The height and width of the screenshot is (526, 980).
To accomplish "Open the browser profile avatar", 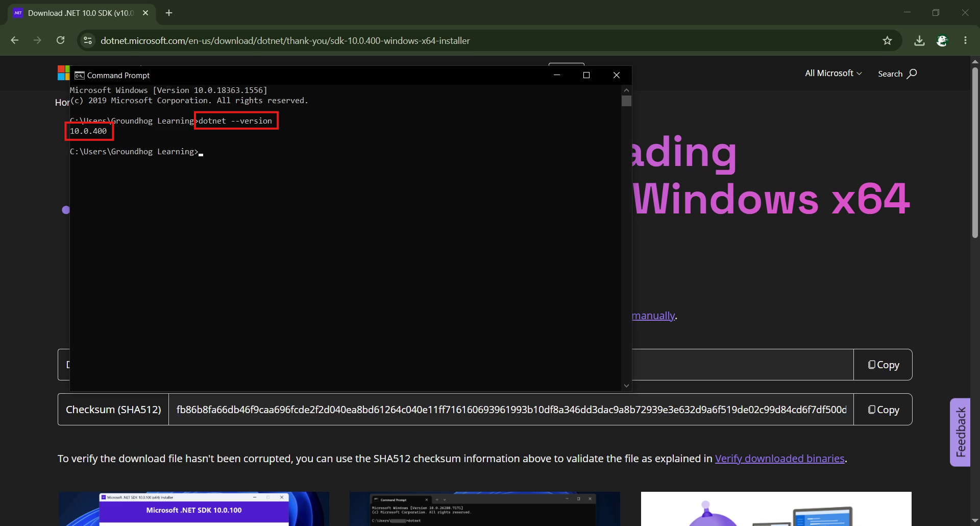I will tap(942, 40).
